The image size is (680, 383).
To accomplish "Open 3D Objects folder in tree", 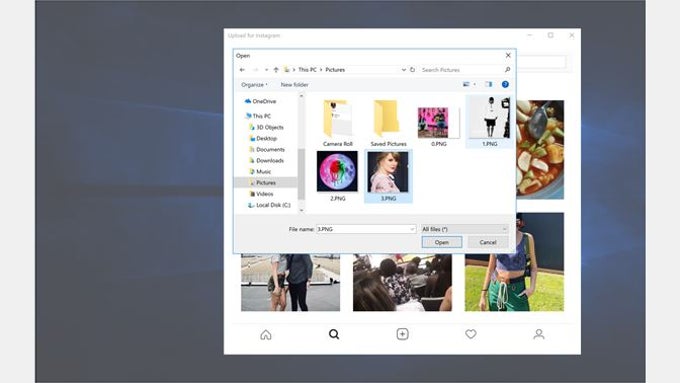I will 266,127.
